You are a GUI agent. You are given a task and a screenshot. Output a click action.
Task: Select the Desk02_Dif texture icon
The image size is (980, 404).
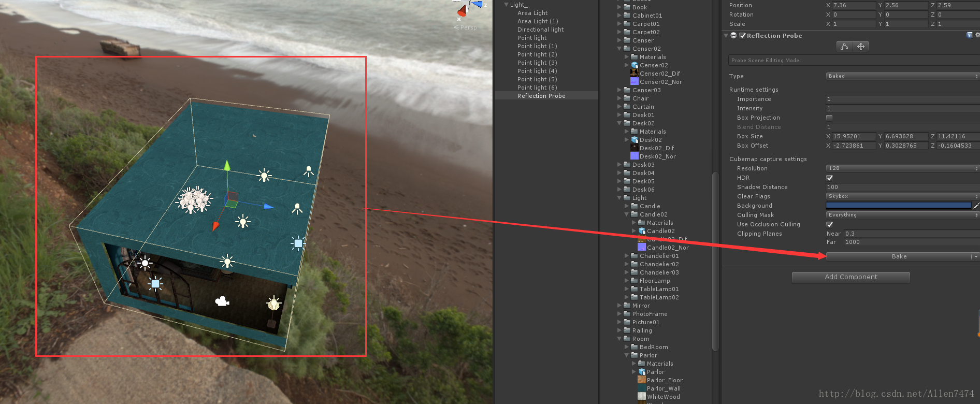click(x=634, y=148)
